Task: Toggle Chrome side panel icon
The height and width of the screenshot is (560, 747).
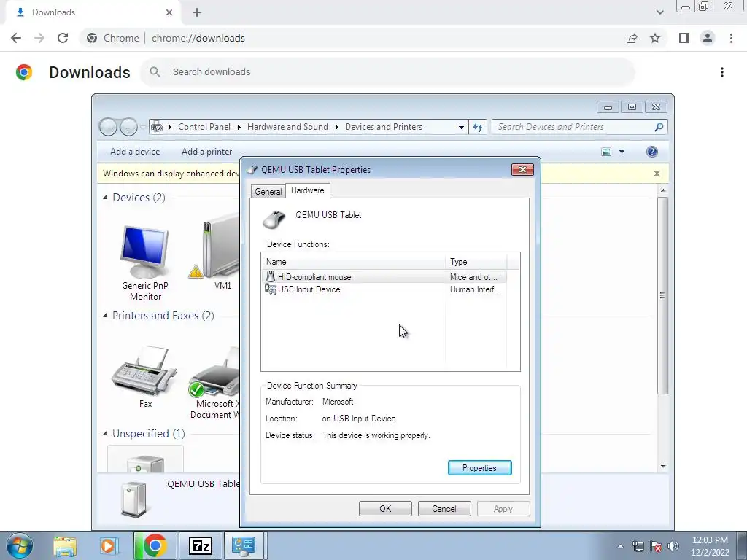Action: click(x=684, y=38)
